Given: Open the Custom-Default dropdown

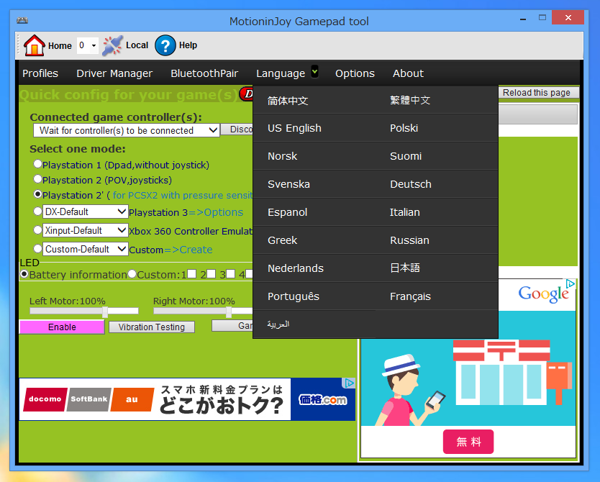Looking at the screenshot, I should [85, 249].
